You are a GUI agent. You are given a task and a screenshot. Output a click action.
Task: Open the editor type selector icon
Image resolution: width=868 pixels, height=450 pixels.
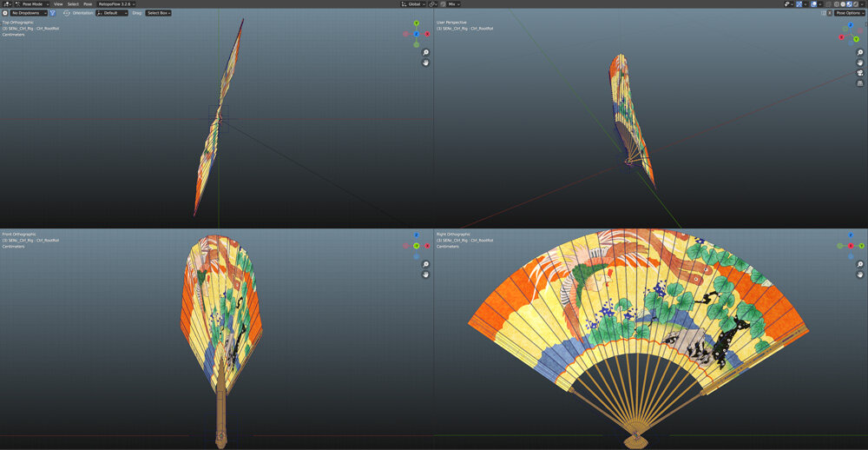point(7,3)
